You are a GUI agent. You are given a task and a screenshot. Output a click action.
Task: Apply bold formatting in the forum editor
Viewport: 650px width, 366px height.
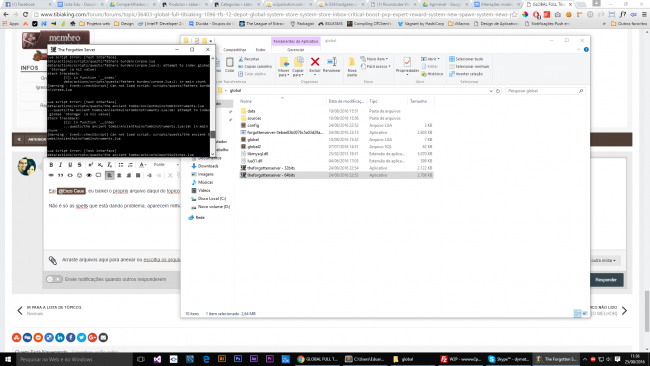pos(51,165)
